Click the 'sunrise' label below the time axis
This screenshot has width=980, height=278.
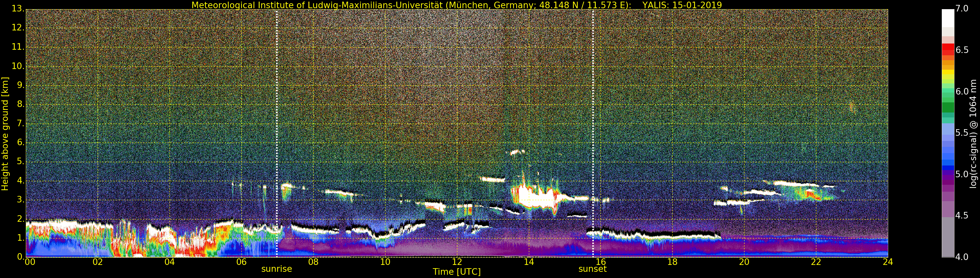pos(277,269)
